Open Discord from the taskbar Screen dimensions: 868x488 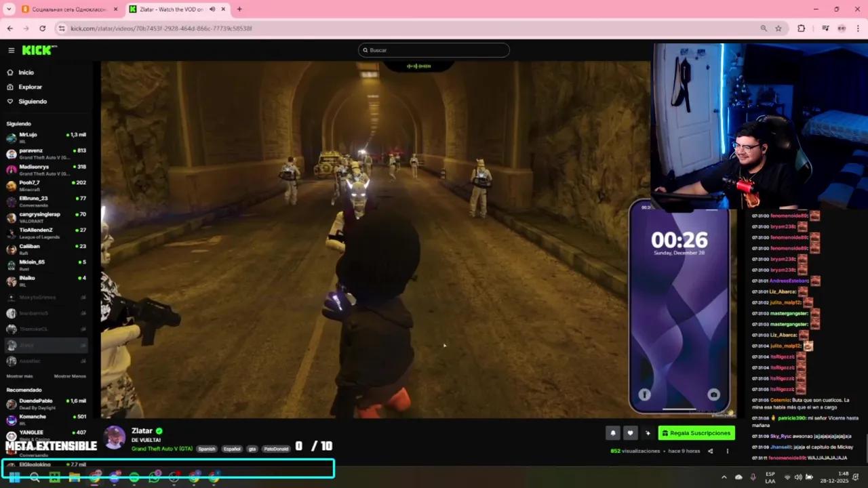click(x=115, y=477)
